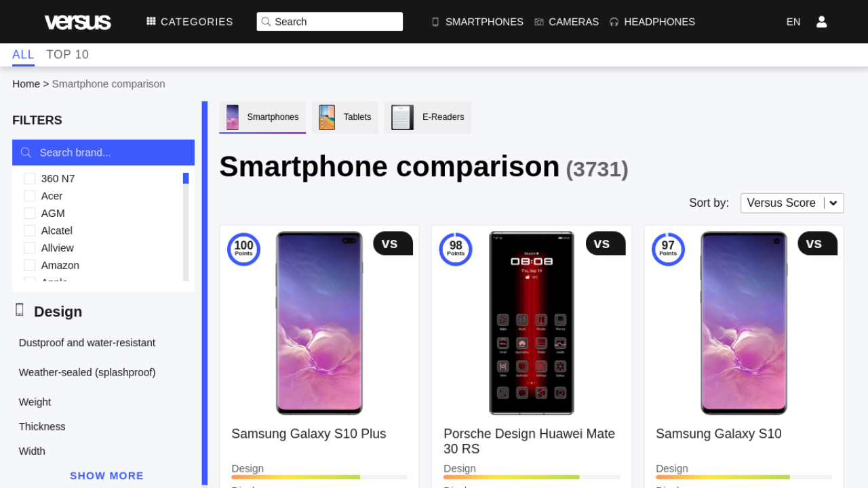The width and height of the screenshot is (868, 488).
Task: Expand the Dustproof and water-resistant filter
Action: (87, 343)
